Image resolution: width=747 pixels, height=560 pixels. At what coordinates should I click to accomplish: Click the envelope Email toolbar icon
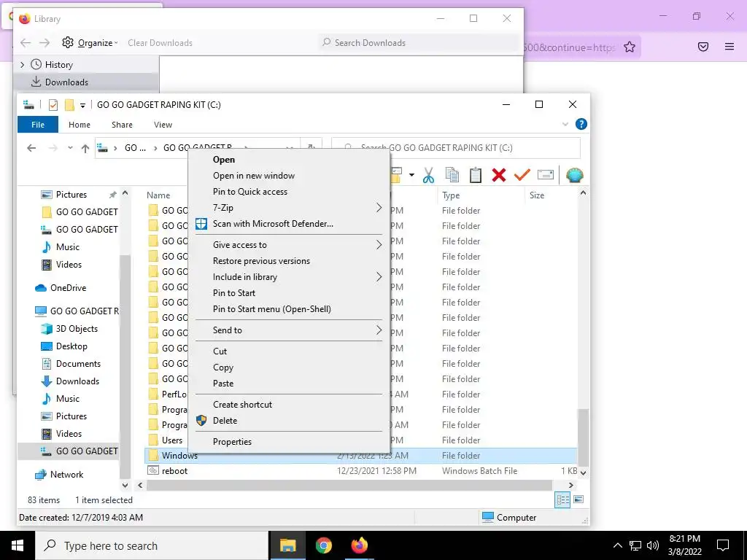pos(546,175)
